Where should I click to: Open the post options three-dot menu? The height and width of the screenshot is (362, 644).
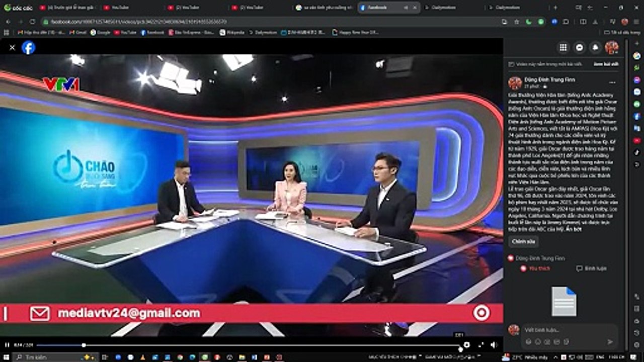click(x=612, y=82)
